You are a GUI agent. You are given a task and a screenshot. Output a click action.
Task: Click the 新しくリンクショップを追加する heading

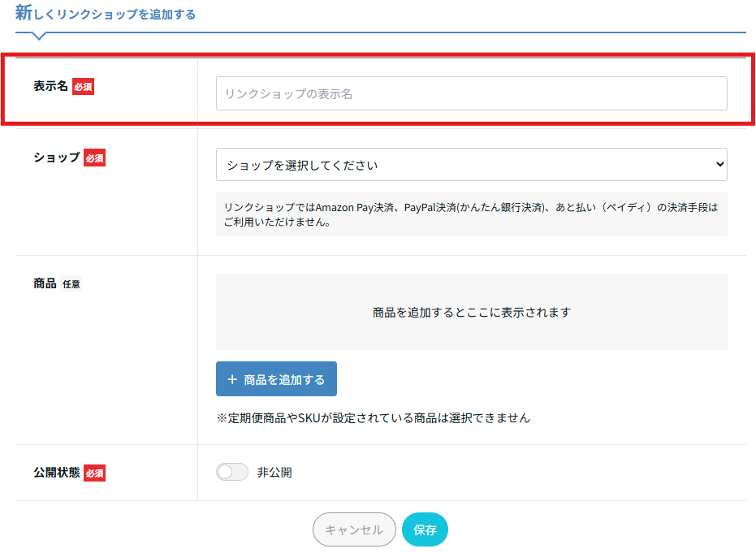[106, 14]
